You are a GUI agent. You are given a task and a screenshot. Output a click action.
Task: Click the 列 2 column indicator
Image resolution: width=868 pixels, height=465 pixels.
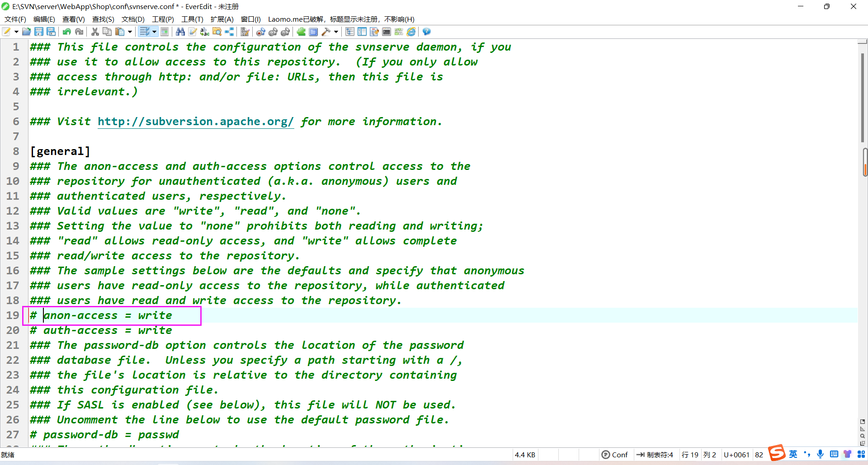coord(710,455)
